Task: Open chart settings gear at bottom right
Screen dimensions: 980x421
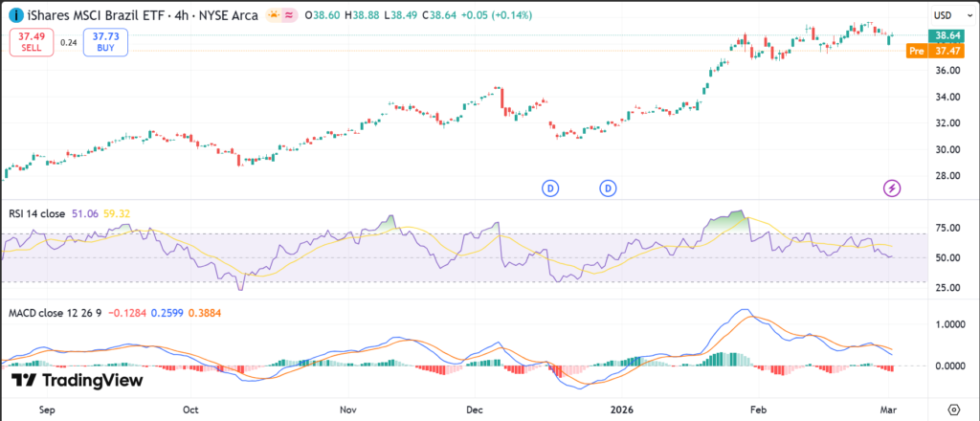Action: point(953,407)
